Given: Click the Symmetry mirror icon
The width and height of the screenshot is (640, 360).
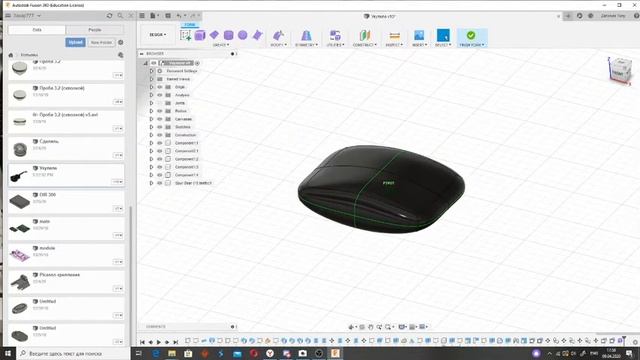Looking at the screenshot, I should point(306,35).
